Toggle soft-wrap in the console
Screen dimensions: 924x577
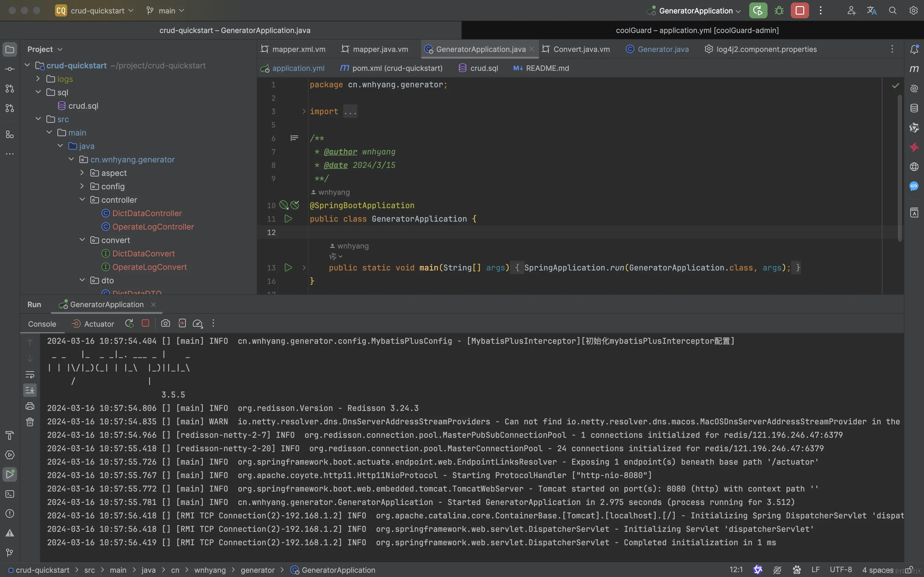point(30,374)
